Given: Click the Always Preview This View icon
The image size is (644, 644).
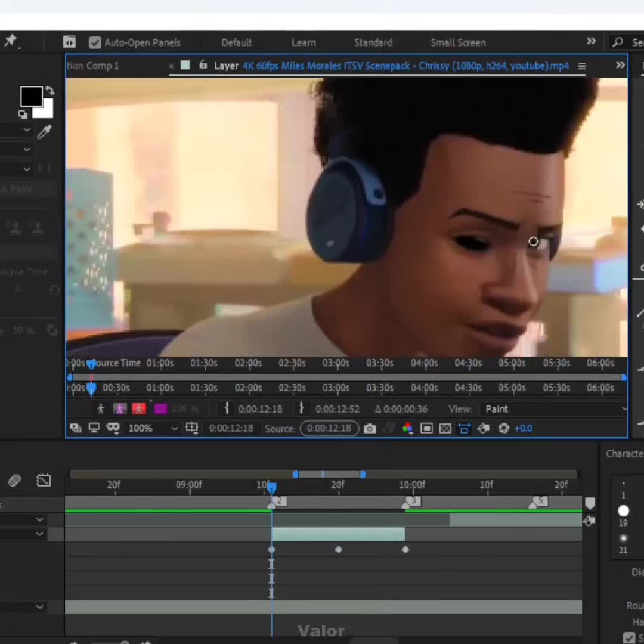Looking at the screenshot, I should coord(76,428).
